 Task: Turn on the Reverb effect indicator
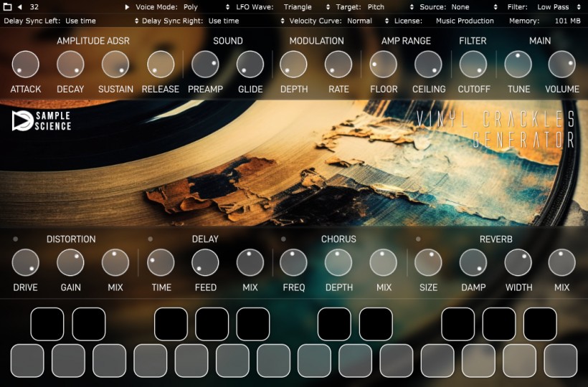click(418, 239)
